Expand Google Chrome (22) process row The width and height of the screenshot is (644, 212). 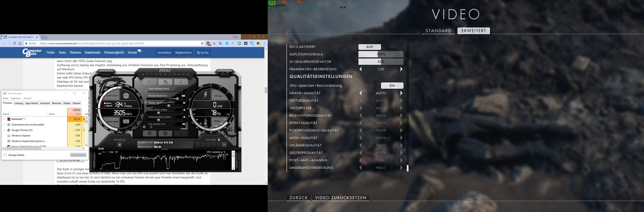coord(4,130)
